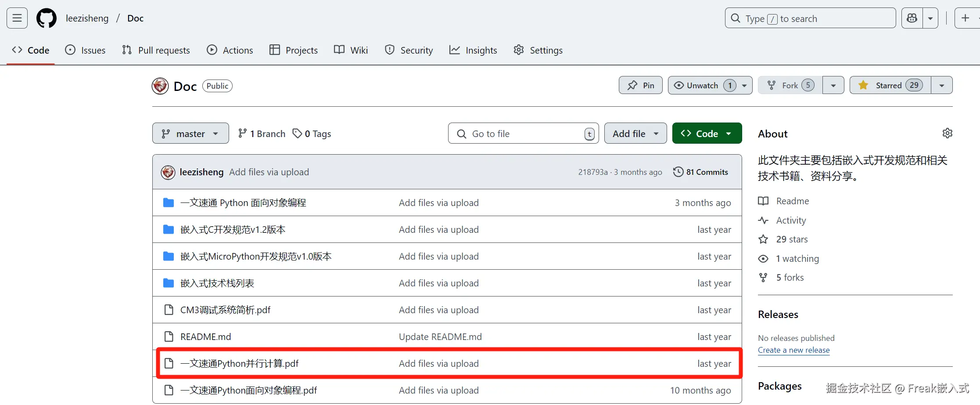Click Create a new release
This screenshot has height=405, width=980.
(x=794, y=350)
